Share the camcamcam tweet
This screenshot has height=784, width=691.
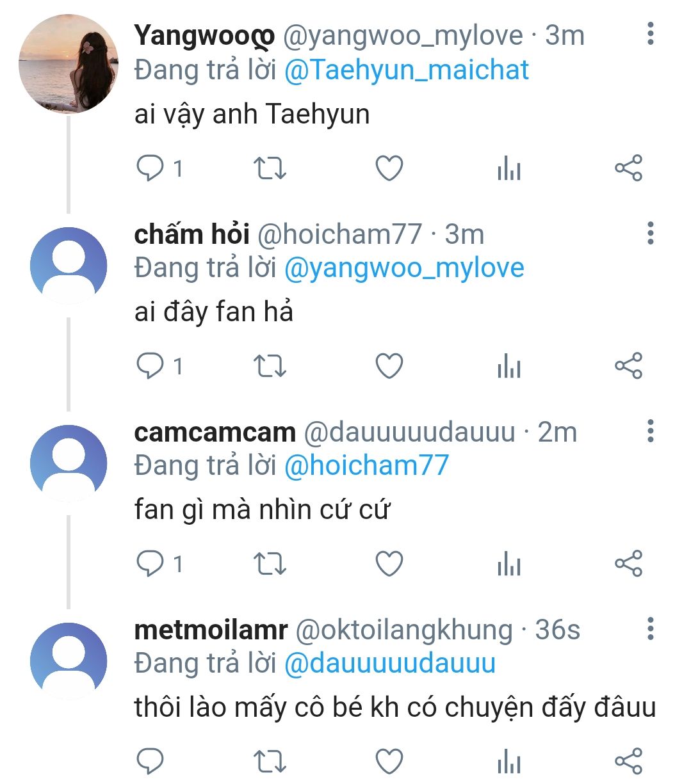pos(628,564)
